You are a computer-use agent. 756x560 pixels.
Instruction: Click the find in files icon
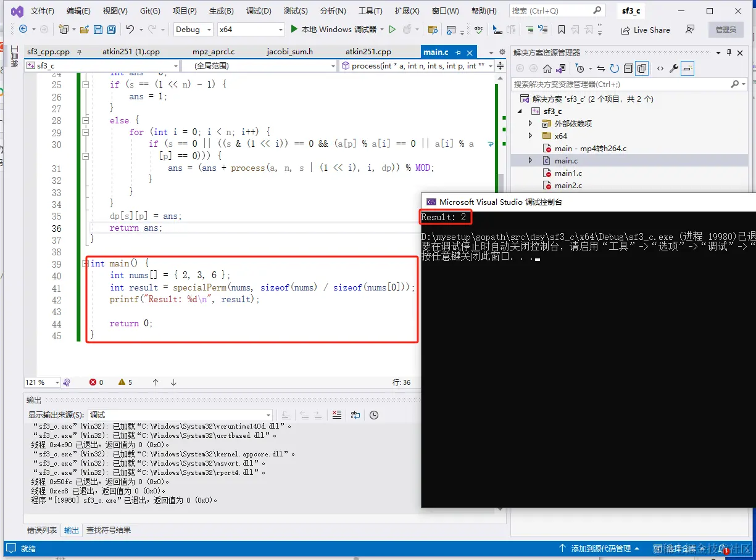point(433,29)
